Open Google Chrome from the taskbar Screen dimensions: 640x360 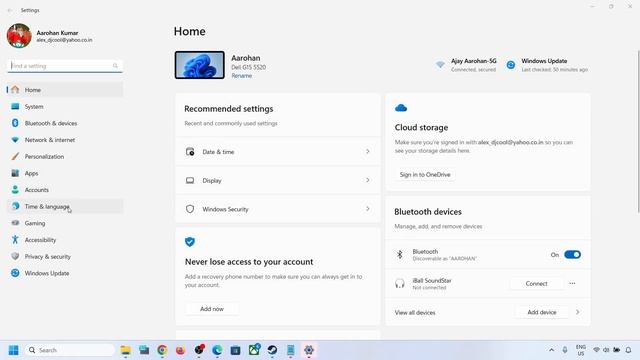[162, 350]
